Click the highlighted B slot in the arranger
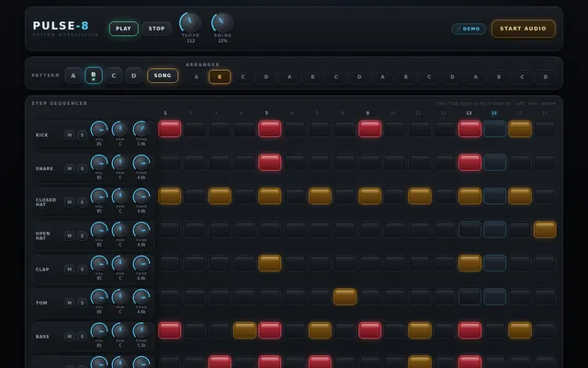This screenshot has width=588, height=368. coord(220,77)
